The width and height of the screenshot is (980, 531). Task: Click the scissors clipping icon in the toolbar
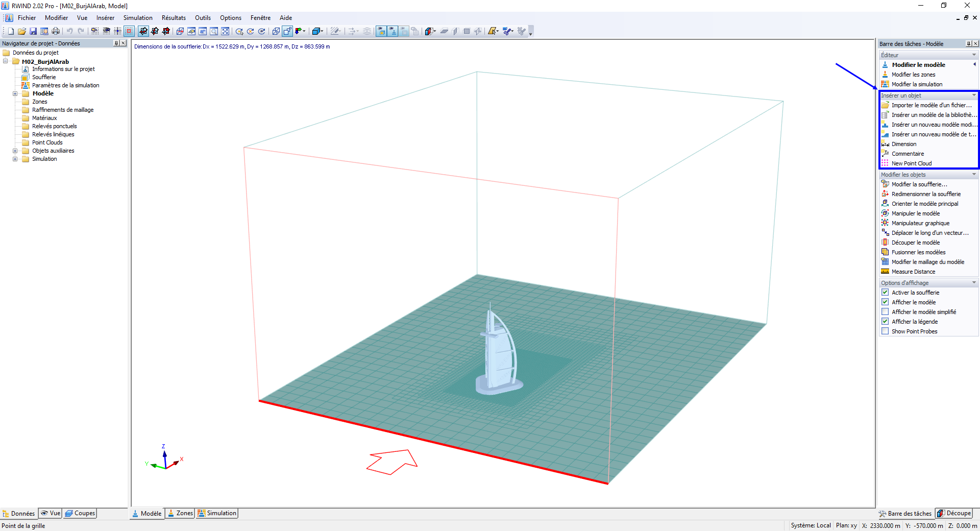click(507, 31)
